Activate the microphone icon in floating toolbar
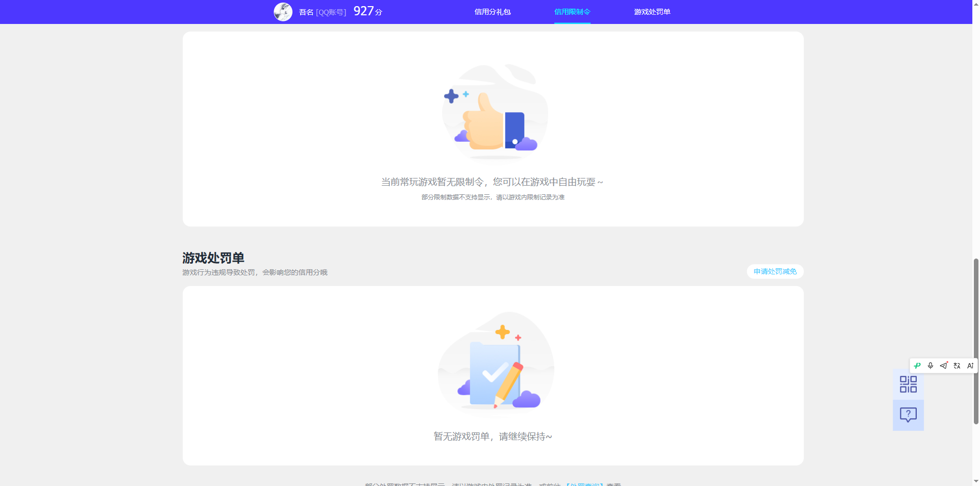Viewport: 980px width, 486px height. 930,366
